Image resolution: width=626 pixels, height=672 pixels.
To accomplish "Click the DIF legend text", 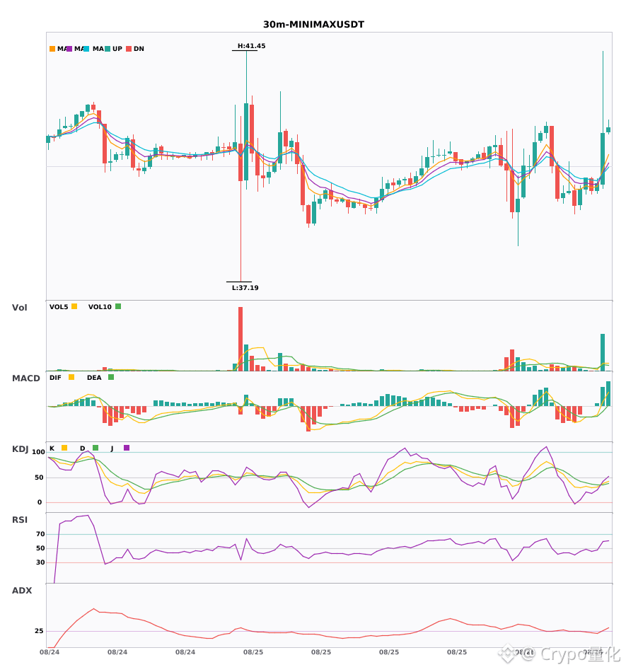I will tap(55, 378).
